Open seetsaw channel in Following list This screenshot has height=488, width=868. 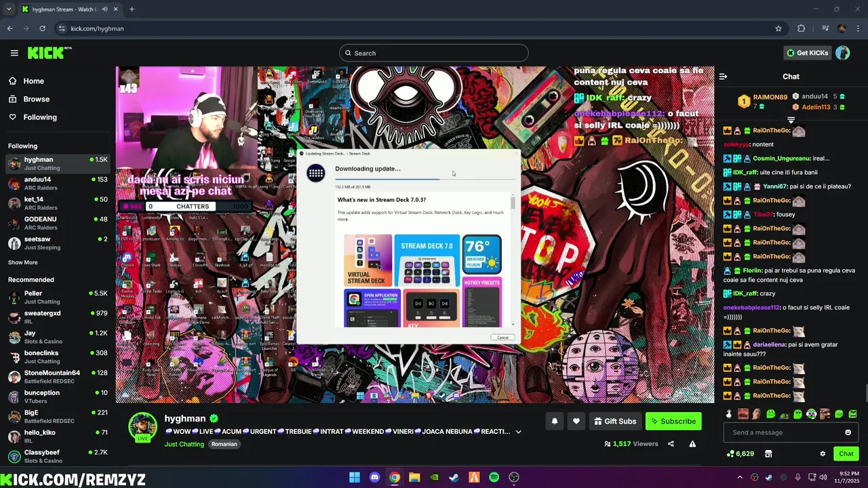click(x=58, y=243)
